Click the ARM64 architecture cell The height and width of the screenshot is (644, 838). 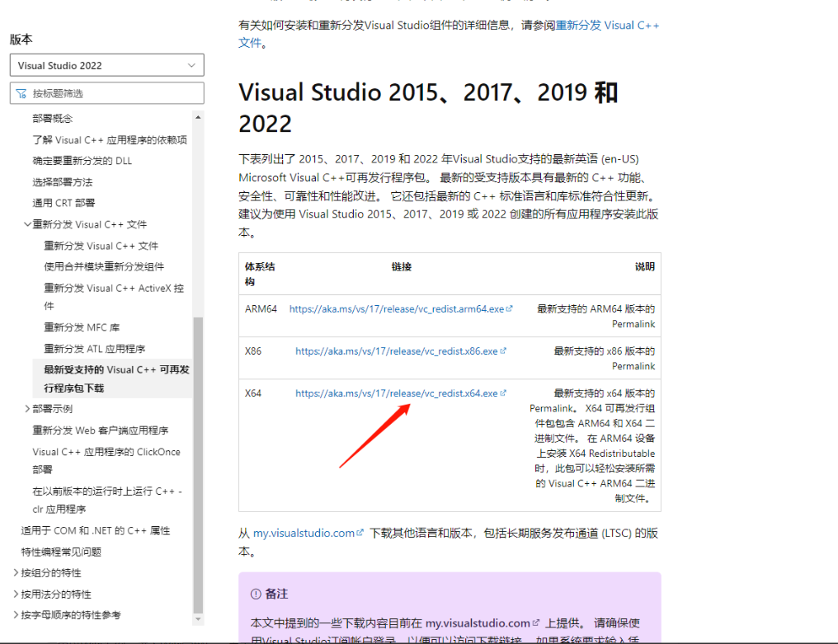pos(261,309)
